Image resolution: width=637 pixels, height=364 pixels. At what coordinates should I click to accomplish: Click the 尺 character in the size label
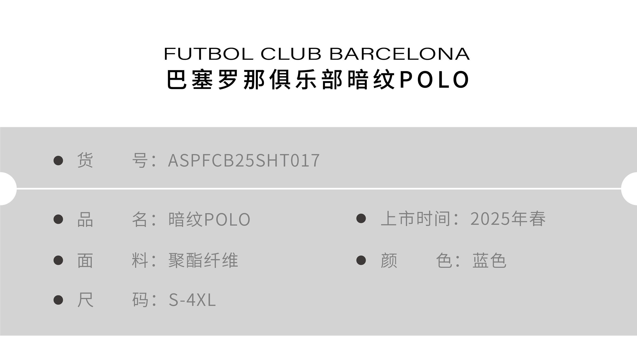(x=85, y=300)
